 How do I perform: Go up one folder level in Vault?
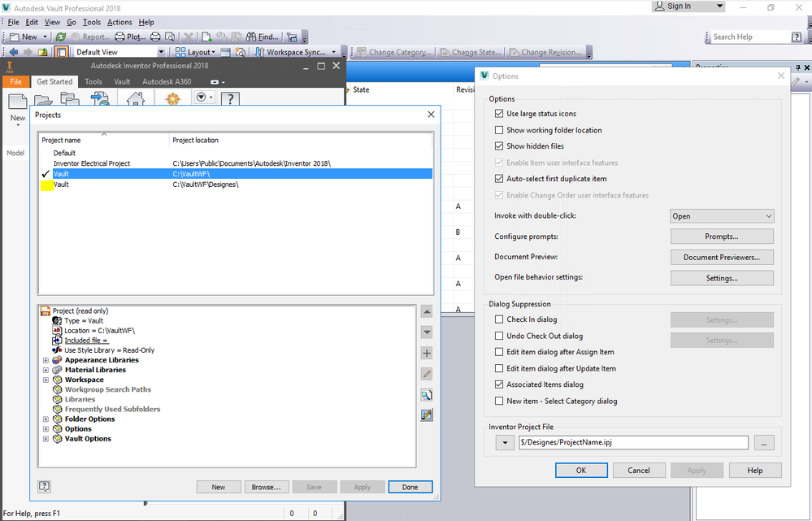43,52
